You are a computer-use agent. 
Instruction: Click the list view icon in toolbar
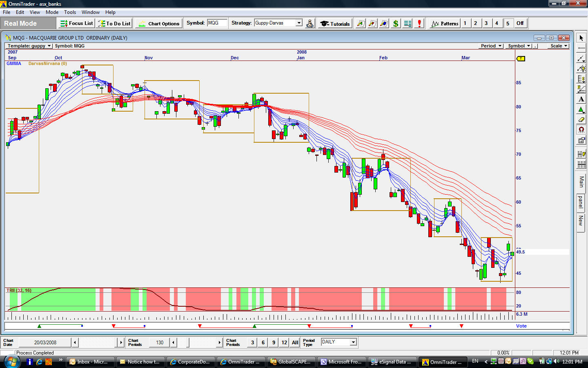point(408,23)
